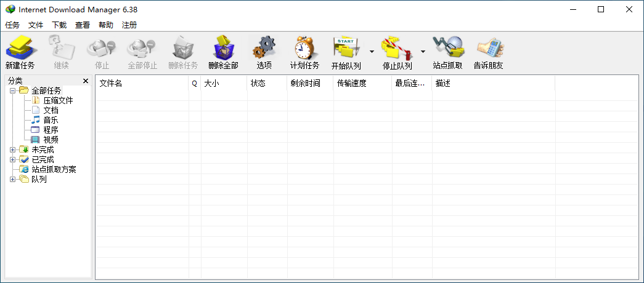The height and width of the screenshot is (283, 644).
Task: Sort by Q column header
Action: [195, 83]
